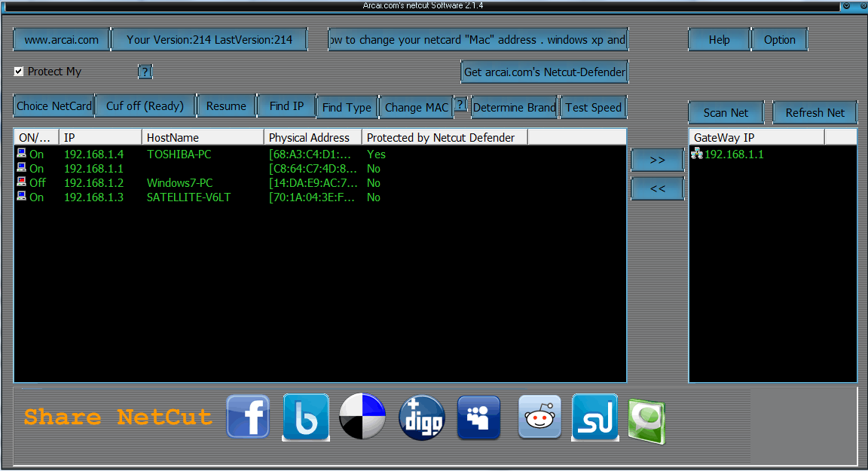Click the computer icon beside 192.168.1.2
Screen dimensions: 868x471
tap(22, 182)
